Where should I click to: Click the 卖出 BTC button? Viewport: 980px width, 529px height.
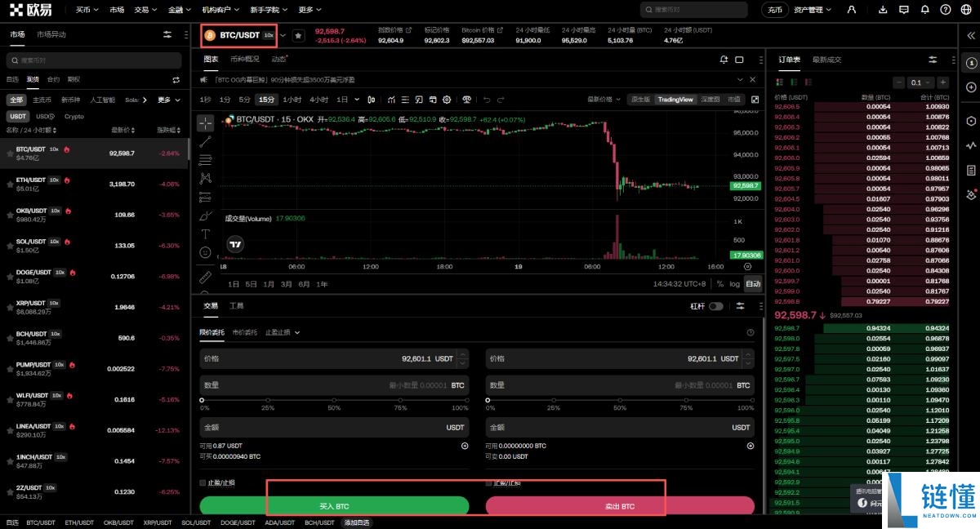[620, 506]
